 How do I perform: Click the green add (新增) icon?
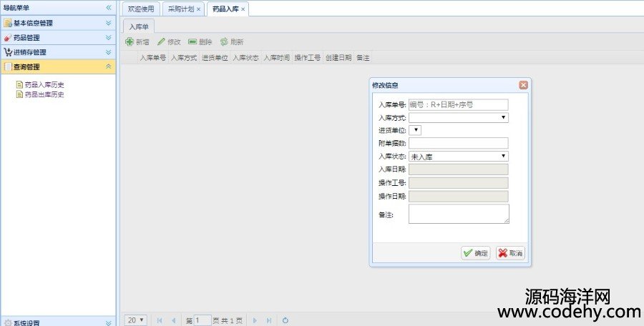[130, 42]
